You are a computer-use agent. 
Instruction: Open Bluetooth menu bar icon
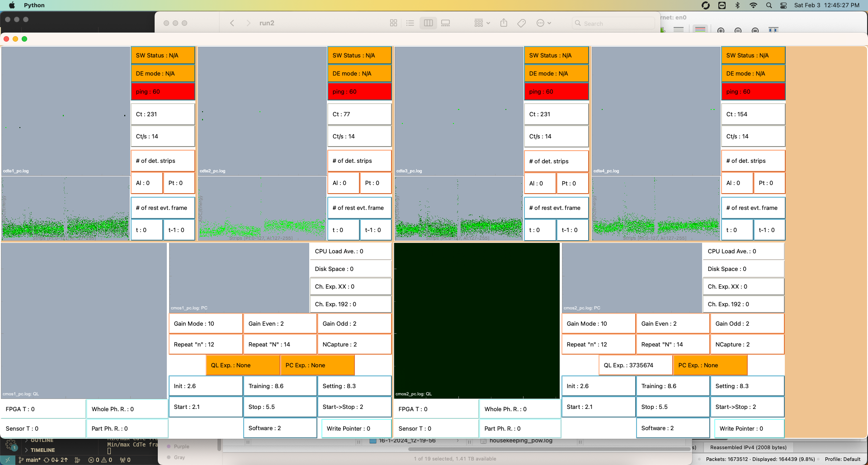click(737, 5)
